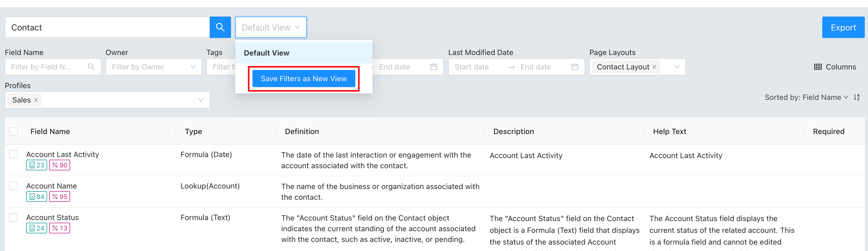This screenshot has height=251, width=868.
Task: Click percent badge 13 for Account Status
Action: pos(60,228)
